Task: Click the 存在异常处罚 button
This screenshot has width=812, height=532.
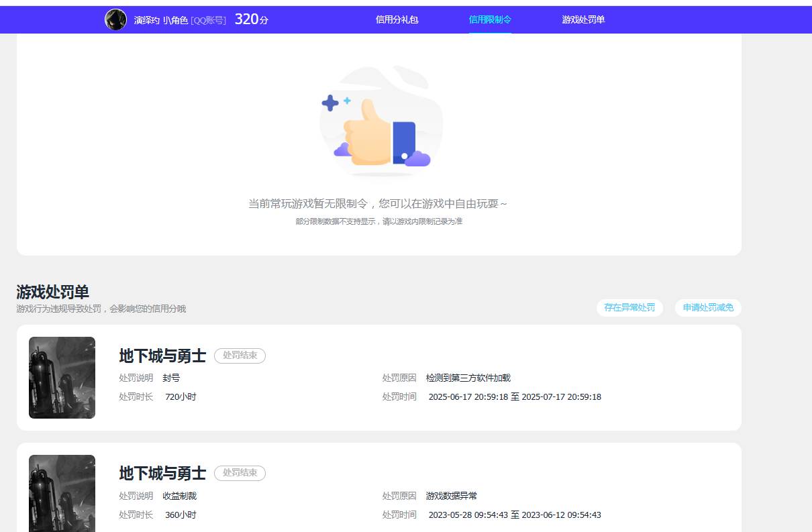Action: [x=629, y=308]
